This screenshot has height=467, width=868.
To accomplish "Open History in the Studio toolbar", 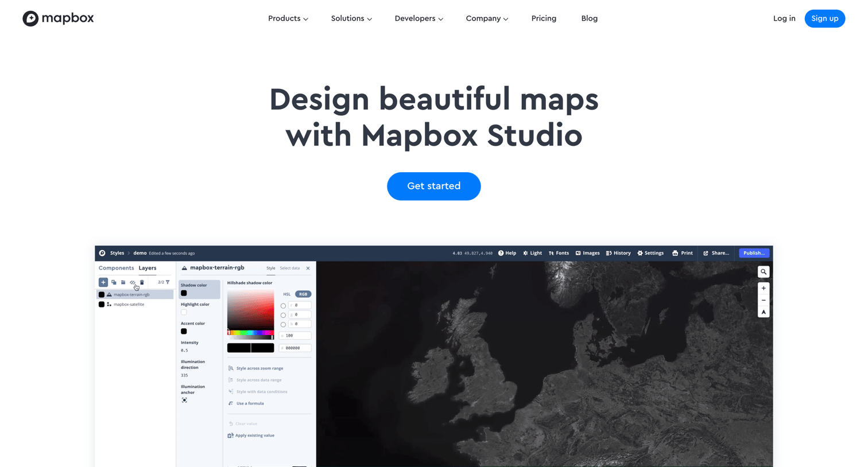I will (x=618, y=253).
